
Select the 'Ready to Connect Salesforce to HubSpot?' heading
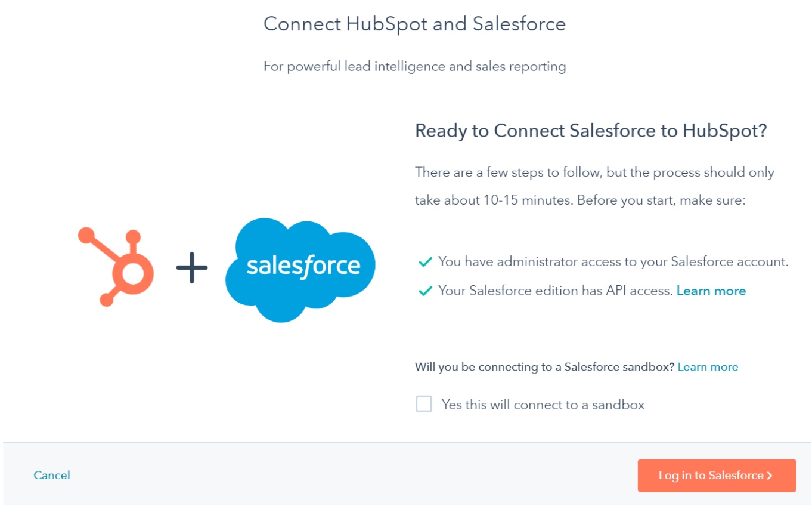591,130
